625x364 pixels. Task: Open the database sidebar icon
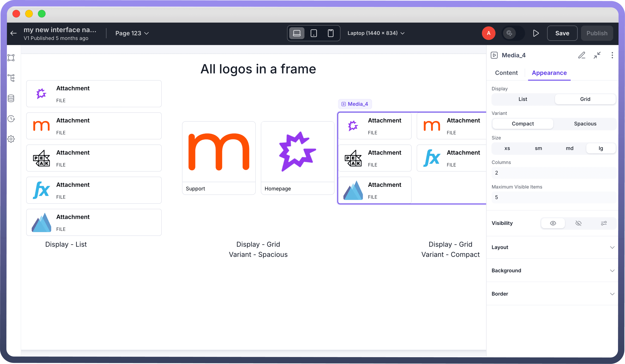click(11, 98)
